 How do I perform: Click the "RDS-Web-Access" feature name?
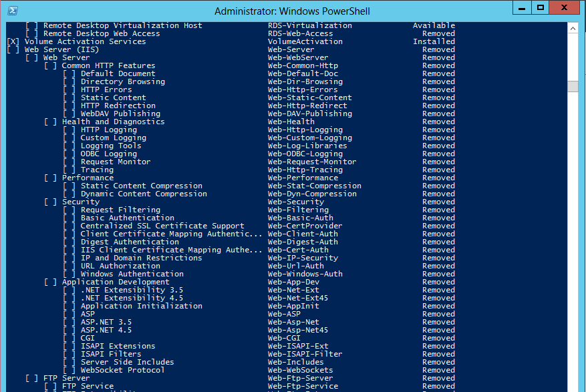click(301, 33)
